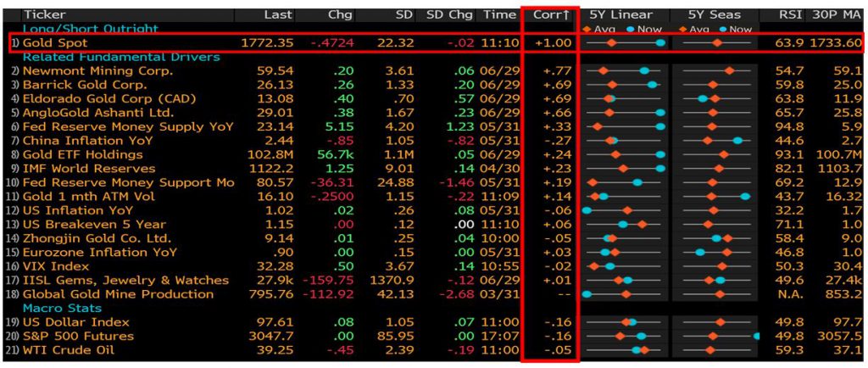Open the Eurozone Inflation YoY ticker
Screen dimensions: 868x368
(100, 253)
